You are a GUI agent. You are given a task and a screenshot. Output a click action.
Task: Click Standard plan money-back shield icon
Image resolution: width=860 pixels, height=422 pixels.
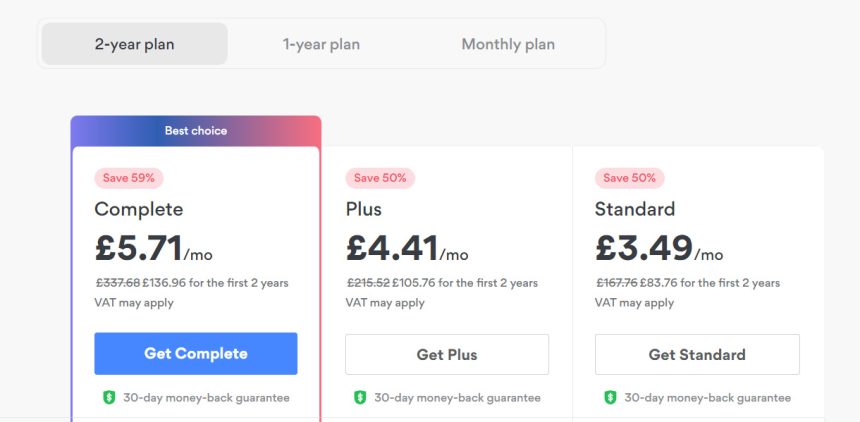click(x=610, y=397)
